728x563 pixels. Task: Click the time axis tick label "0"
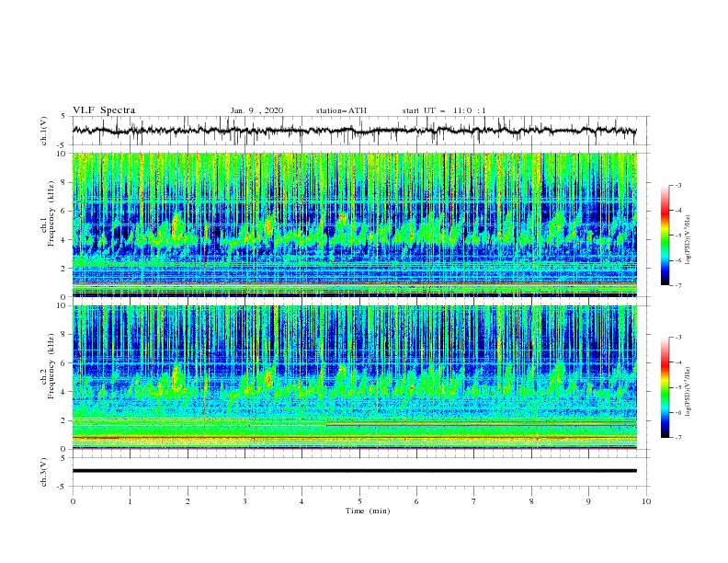tap(73, 501)
